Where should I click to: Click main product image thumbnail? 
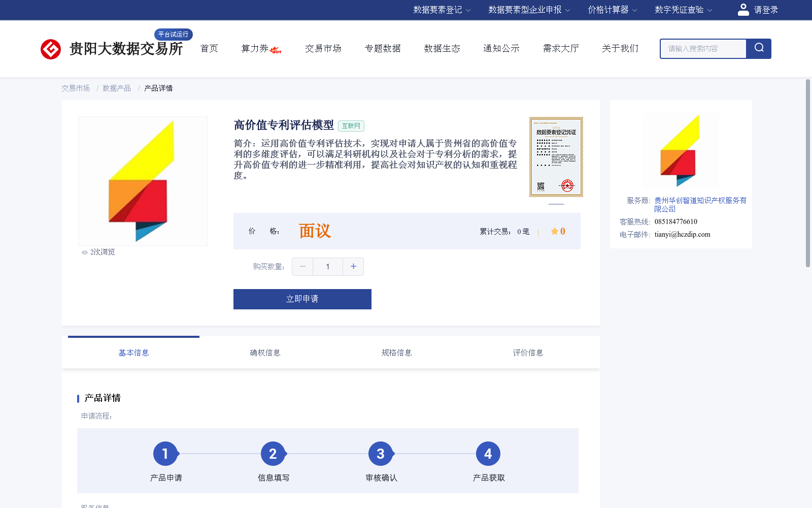click(143, 181)
